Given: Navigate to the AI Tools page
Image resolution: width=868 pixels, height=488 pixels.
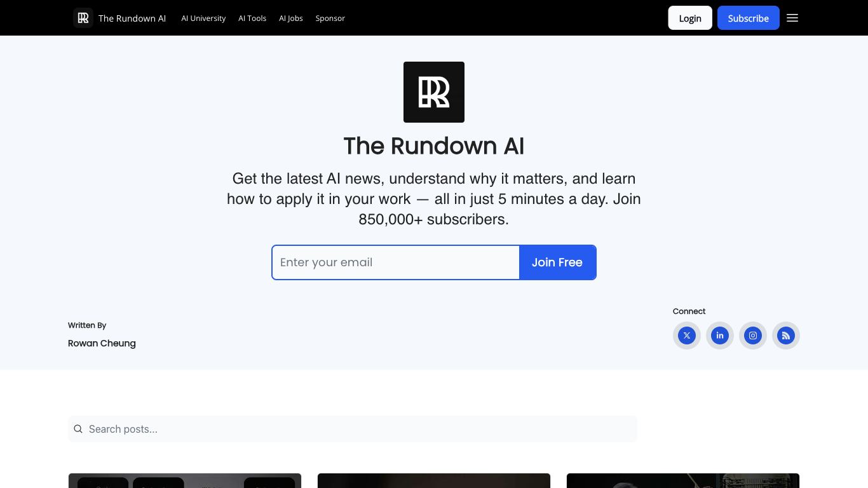Looking at the screenshot, I should [x=252, y=18].
